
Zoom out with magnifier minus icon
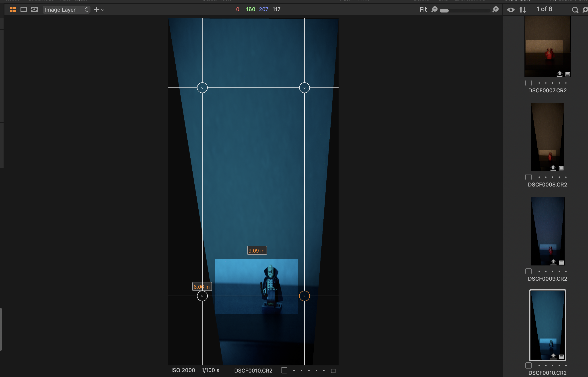pyautogui.click(x=434, y=10)
